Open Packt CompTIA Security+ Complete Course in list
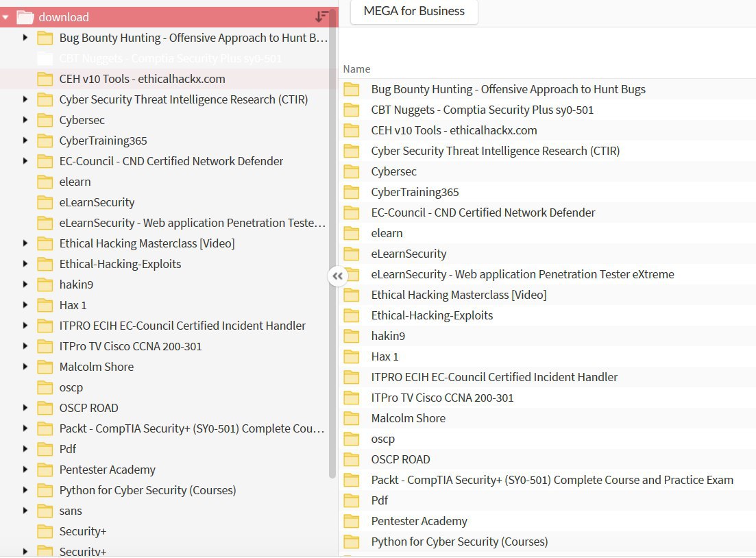Image resolution: width=756 pixels, height=558 pixels. (552, 480)
